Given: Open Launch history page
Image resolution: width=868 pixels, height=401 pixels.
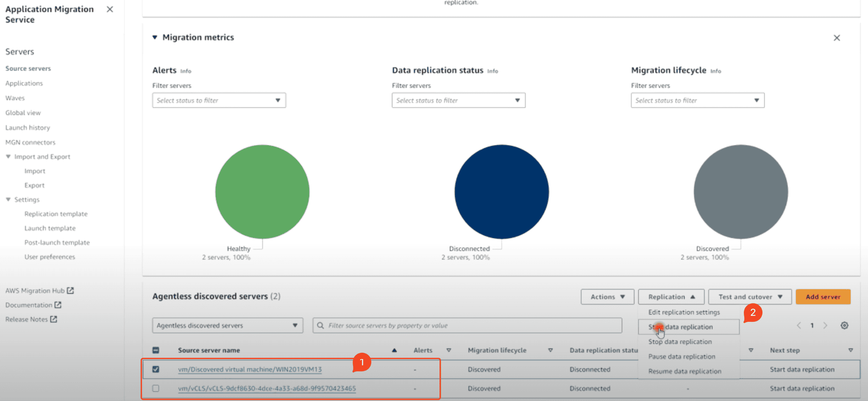Looking at the screenshot, I should (x=28, y=127).
